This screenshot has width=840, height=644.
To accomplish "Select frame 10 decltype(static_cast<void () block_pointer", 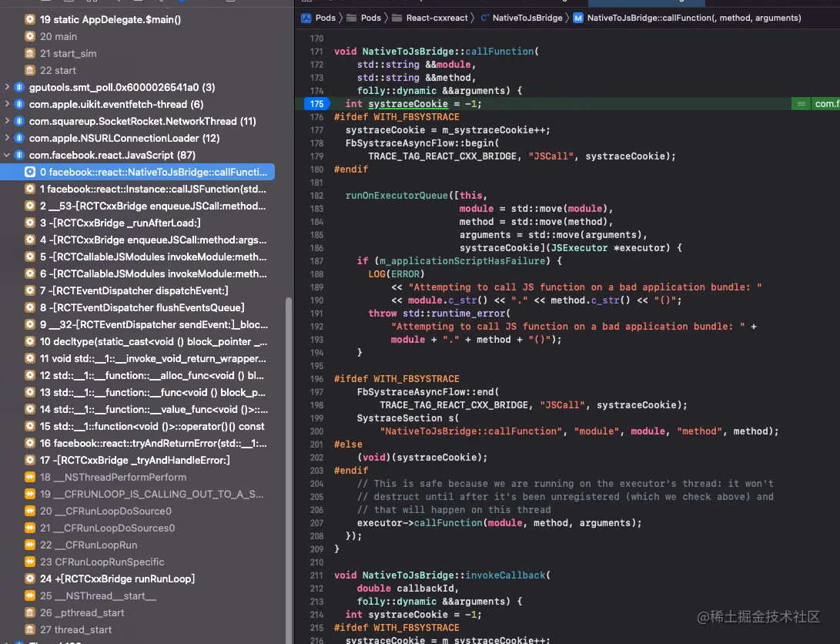I will 146,342.
